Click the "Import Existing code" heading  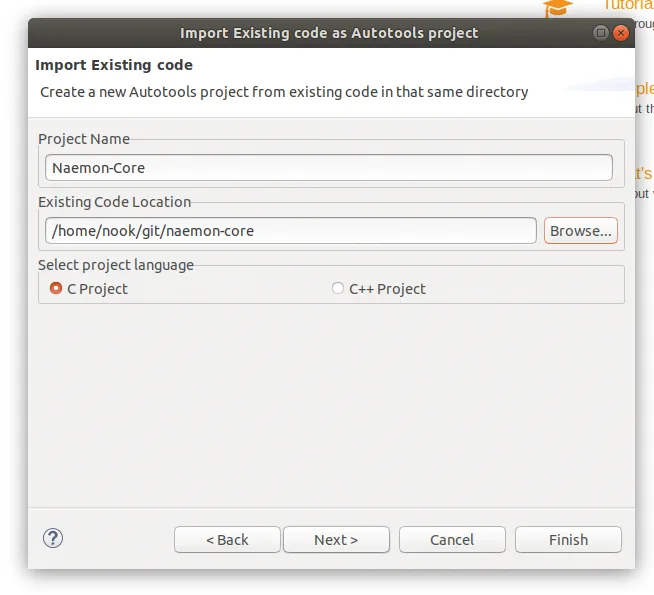[x=114, y=65]
